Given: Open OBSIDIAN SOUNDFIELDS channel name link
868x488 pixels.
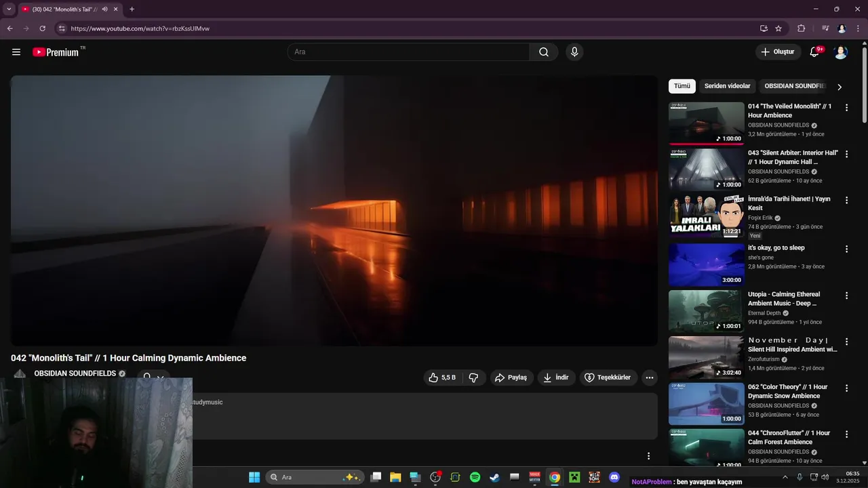Looking at the screenshot, I should (x=75, y=373).
